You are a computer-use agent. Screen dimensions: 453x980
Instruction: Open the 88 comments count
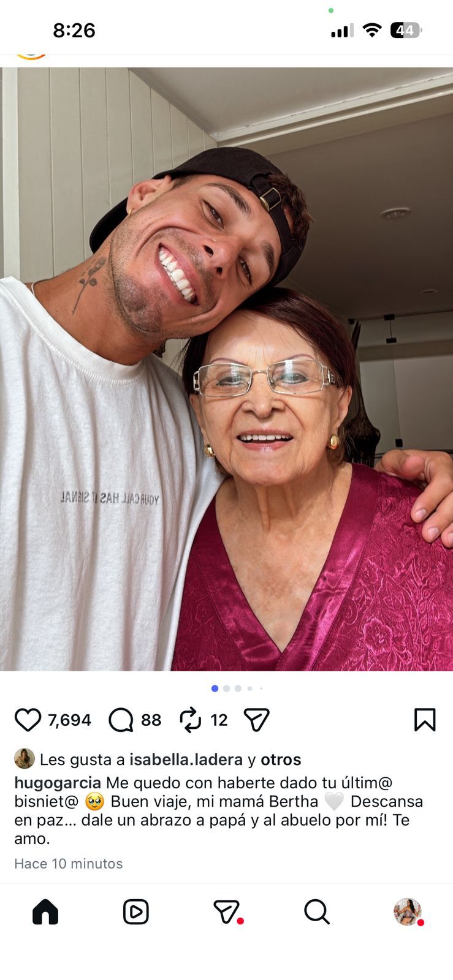coord(151,720)
